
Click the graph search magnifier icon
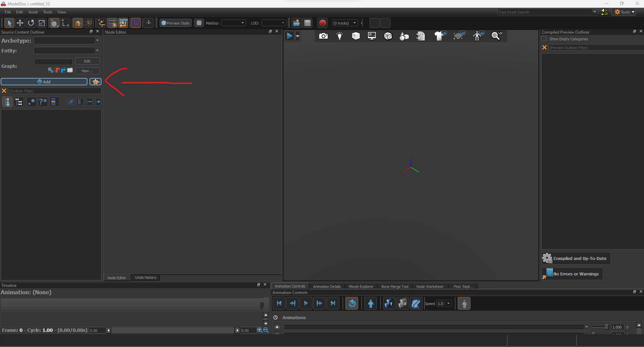click(50, 70)
